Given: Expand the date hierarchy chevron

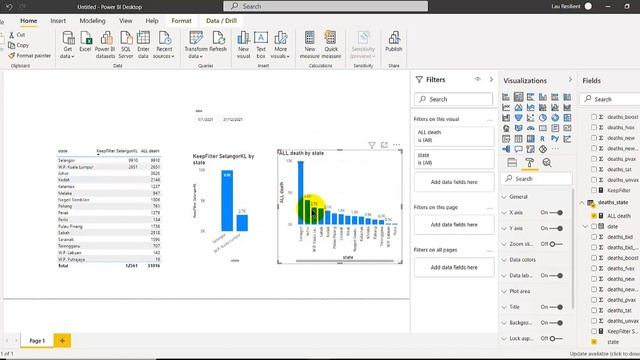Looking at the screenshot, I should pyautogui.click(x=586, y=226).
